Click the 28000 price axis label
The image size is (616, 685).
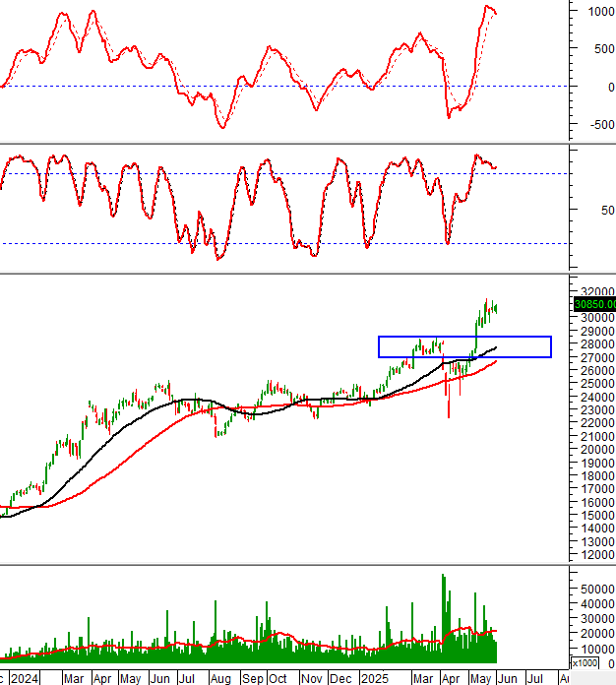pyautogui.click(x=597, y=343)
